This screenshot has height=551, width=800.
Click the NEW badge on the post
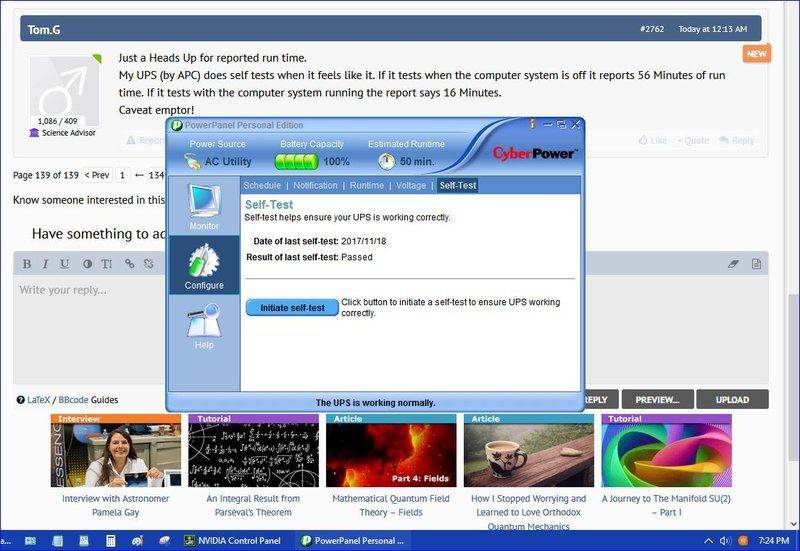[757, 54]
